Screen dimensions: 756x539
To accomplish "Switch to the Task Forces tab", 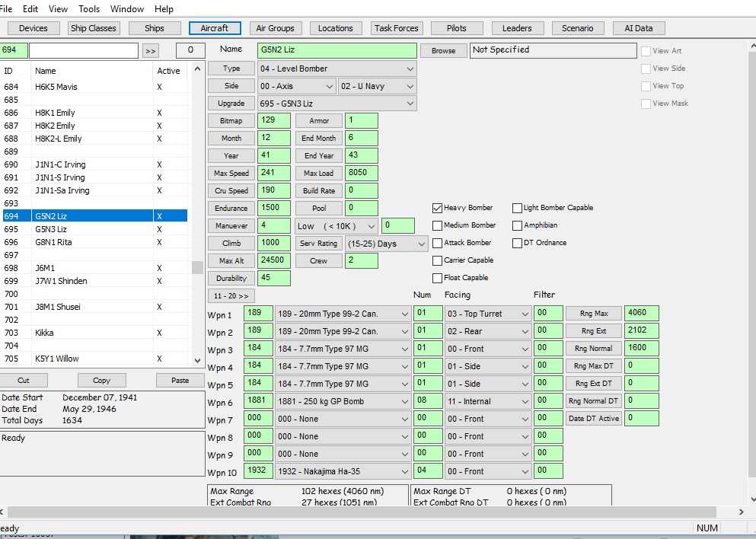I will [397, 28].
